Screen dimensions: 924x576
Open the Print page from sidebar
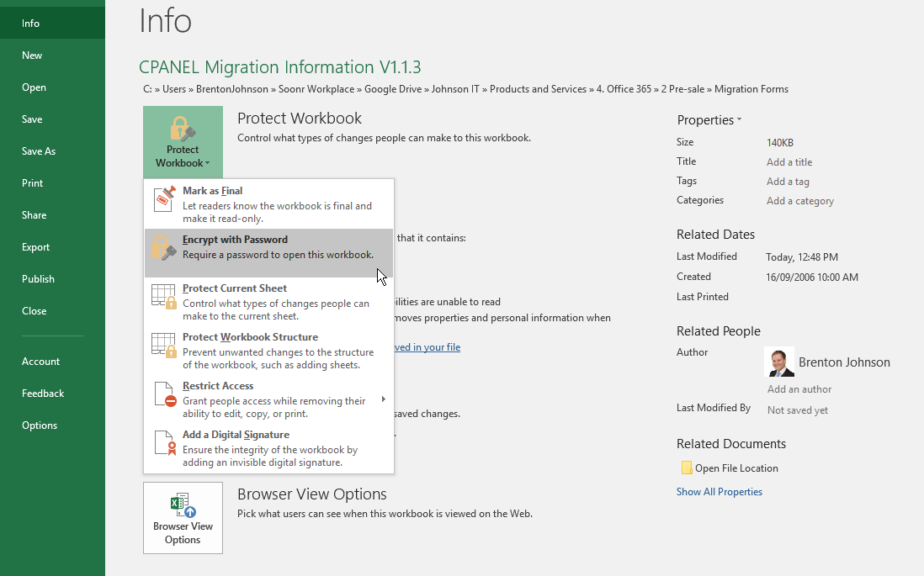tap(33, 183)
